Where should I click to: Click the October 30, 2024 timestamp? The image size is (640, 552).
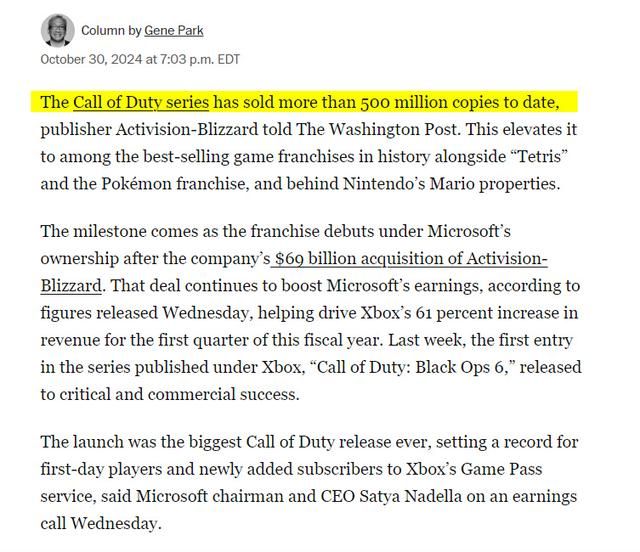[140, 59]
